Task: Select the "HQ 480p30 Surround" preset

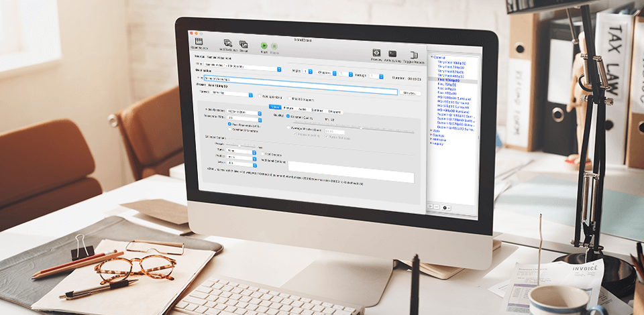Action: [x=453, y=111]
